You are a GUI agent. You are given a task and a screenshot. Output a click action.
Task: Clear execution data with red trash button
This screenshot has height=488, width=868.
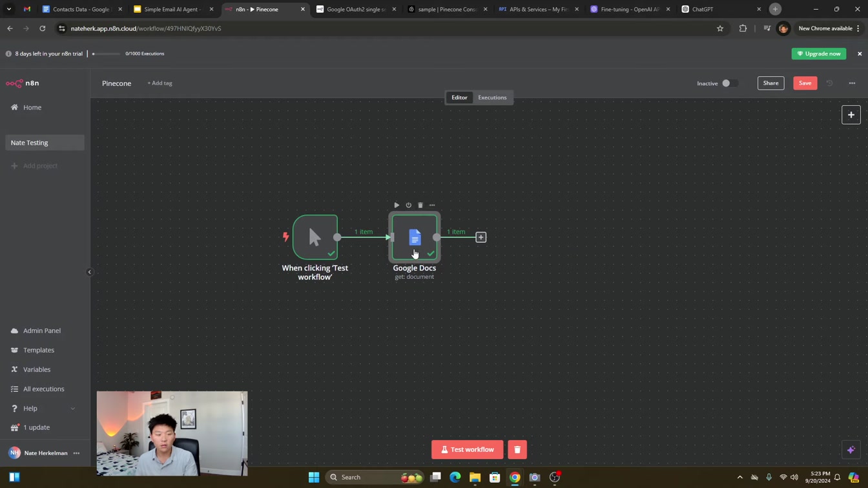point(517,450)
